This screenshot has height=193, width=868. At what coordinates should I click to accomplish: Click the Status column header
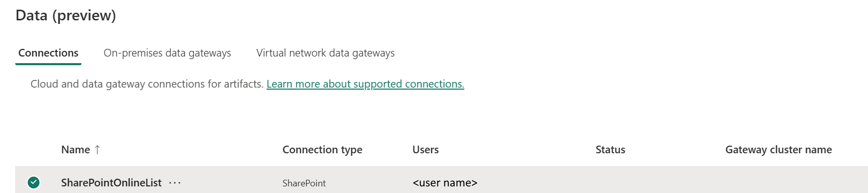click(610, 150)
